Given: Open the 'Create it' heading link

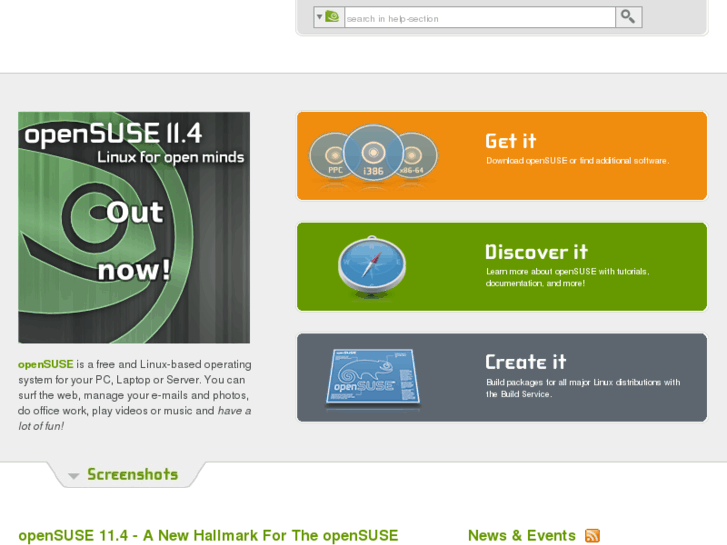Looking at the screenshot, I should 526,362.
